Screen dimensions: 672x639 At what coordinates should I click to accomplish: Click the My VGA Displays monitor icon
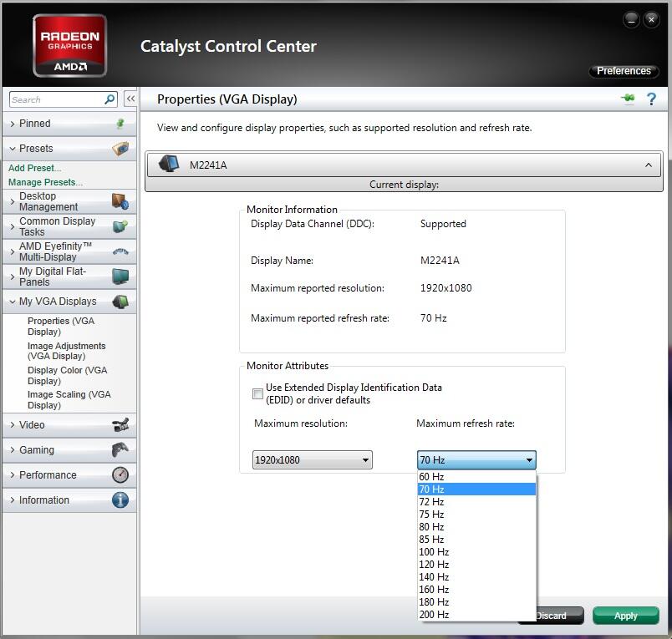120,302
